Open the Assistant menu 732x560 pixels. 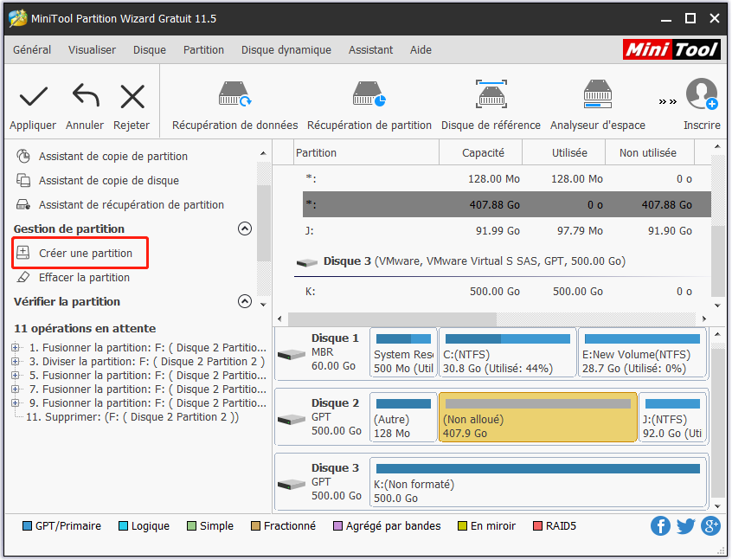370,49
